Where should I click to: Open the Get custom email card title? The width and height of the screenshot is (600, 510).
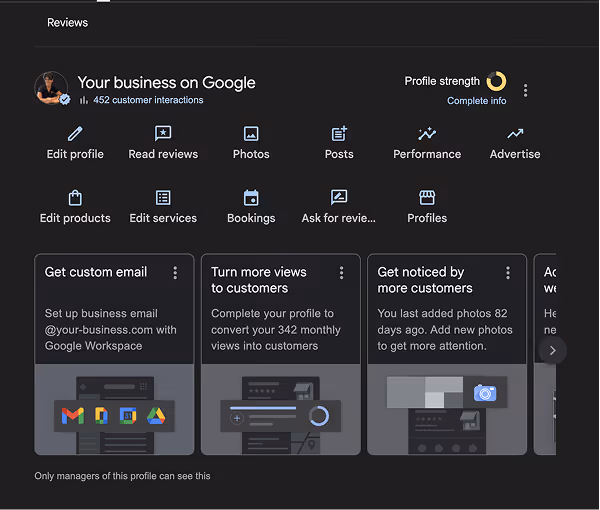(96, 272)
